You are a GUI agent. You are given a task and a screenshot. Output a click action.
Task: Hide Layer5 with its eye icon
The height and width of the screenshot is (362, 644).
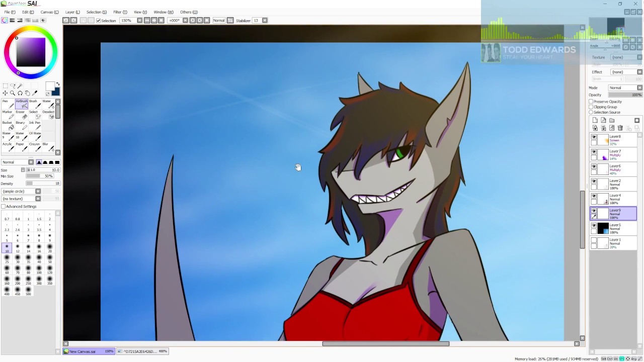(594, 226)
